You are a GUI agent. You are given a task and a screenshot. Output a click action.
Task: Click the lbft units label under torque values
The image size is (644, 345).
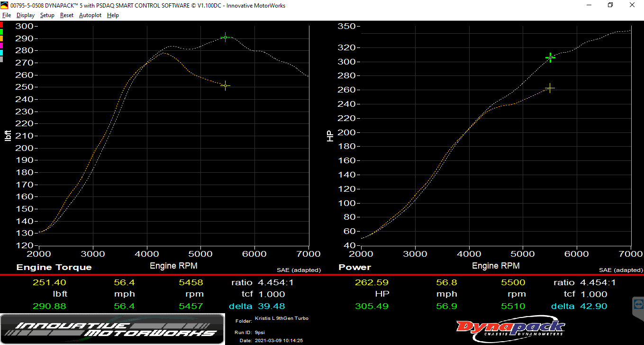(x=60, y=294)
